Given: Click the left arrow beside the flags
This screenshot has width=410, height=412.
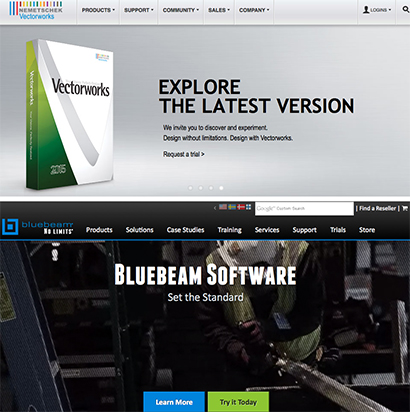Looking at the screenshot, I should [x=215, y=208].
